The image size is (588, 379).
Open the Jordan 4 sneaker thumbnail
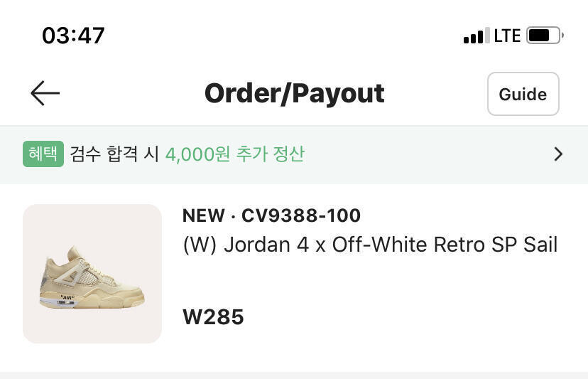(x=92, y=274)
